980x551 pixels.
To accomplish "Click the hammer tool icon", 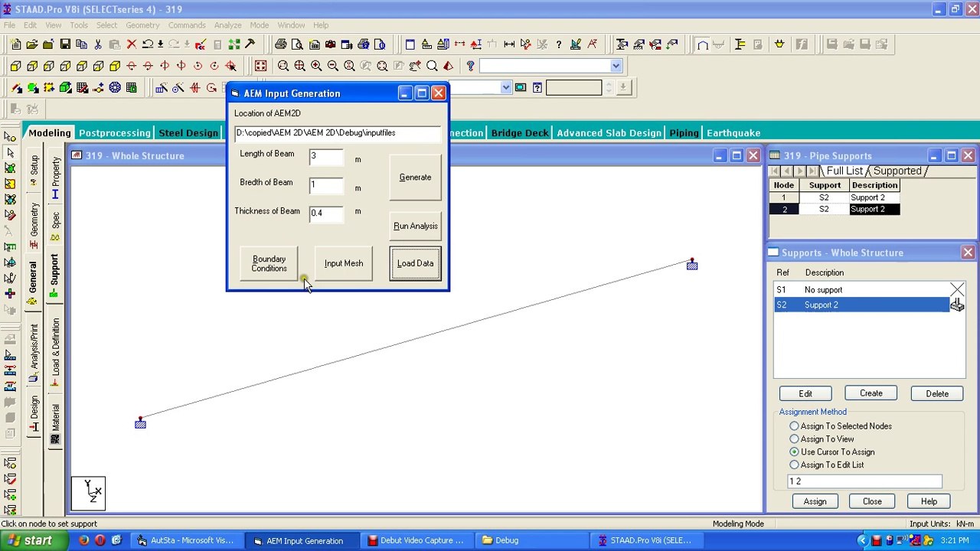I will tap(250, 44).
